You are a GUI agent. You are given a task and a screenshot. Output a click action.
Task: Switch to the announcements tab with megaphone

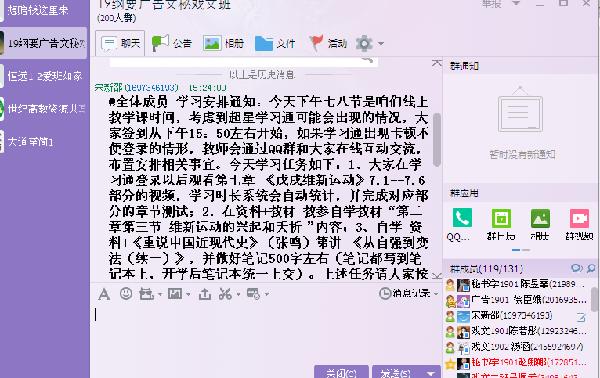pos(171,43)
